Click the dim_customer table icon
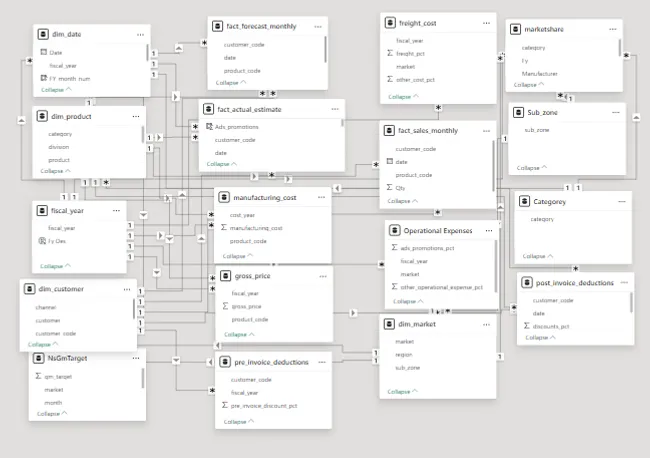This screenshot has height=458, width=650. (29, 288)
